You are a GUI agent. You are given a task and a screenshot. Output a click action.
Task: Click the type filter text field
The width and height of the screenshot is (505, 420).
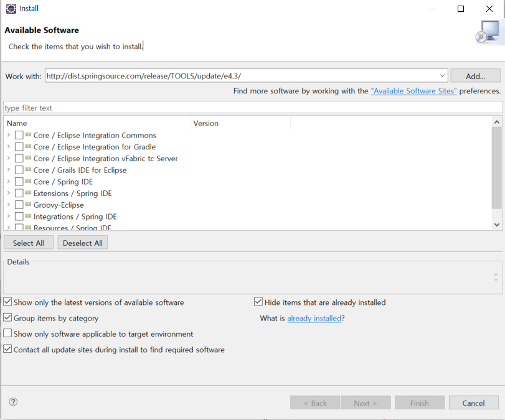point(253,108)
